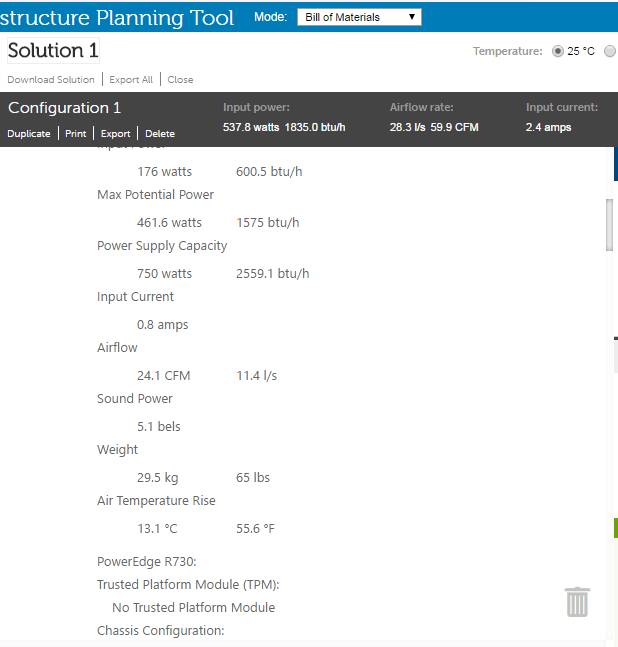Click Export All link

[x=131, y=80]
